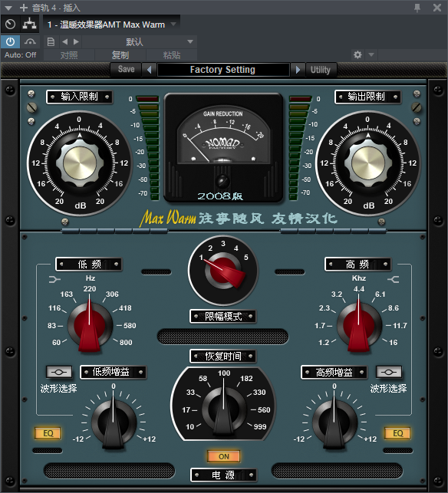Click the 输入限制 input ceiling knob
448x493 pixels.
(x=80, y=163)
